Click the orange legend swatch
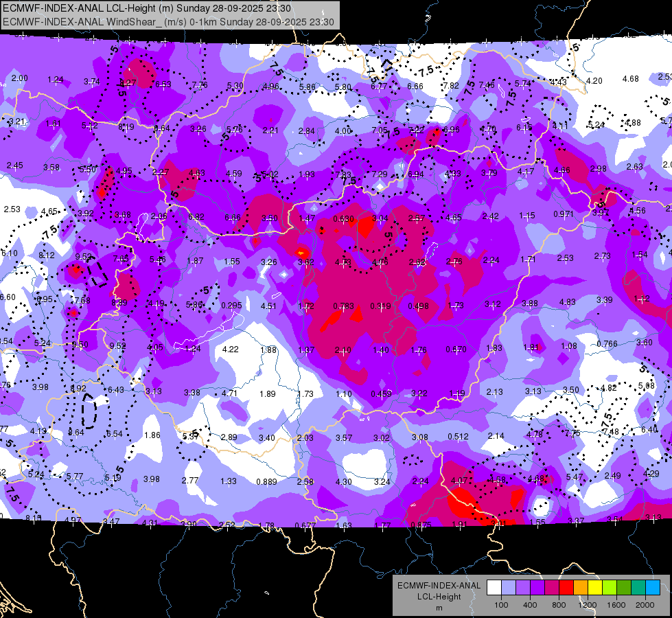This screenshot has width=672, height=618. [580, 588]
